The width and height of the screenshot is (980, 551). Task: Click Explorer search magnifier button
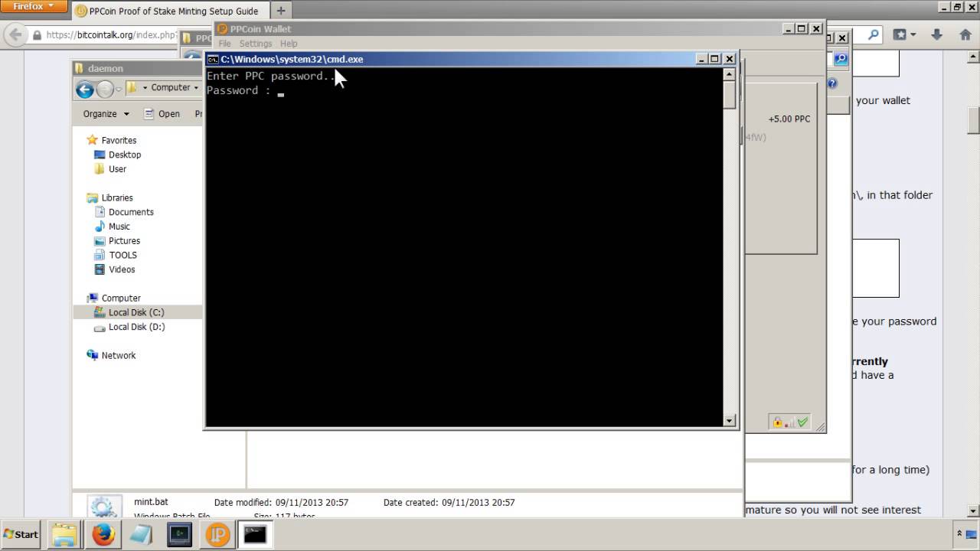pyautogui.click(x=841, y=59)
